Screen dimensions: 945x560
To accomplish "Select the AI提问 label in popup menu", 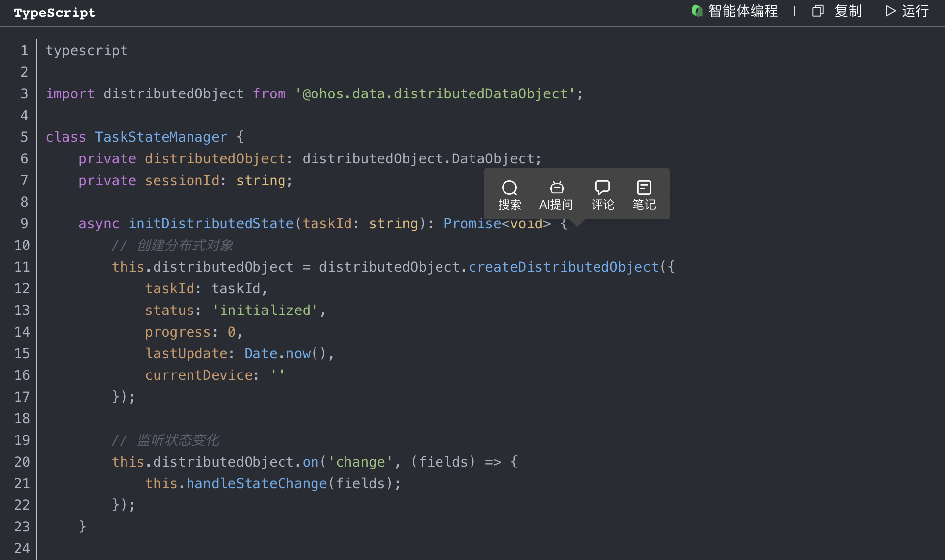I will [x=556, y=205].
